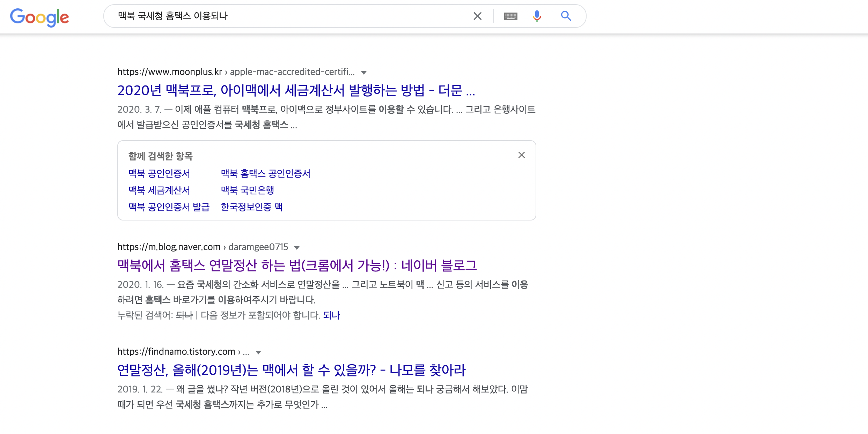Open 맥북에서 홈택스 연말정산 하는 법 result
Image resolution: width=868 pixels, height=434 pixels.
[297, 265]
